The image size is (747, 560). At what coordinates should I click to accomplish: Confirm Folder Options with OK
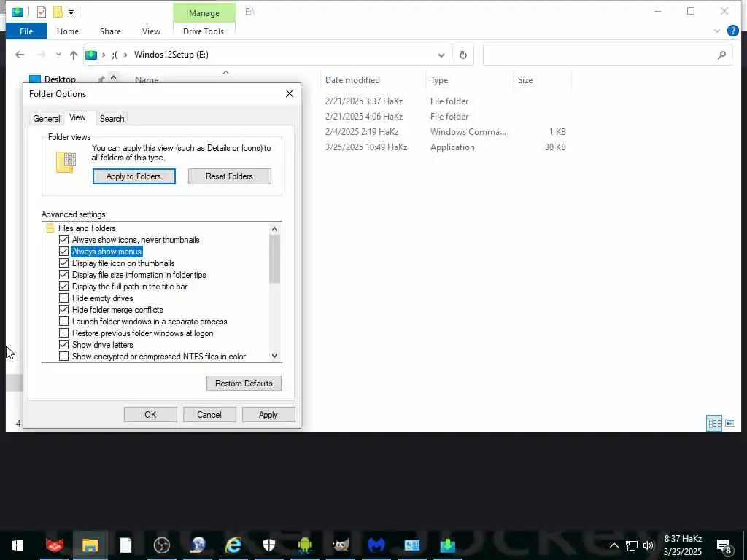click(x=150, y=415)
